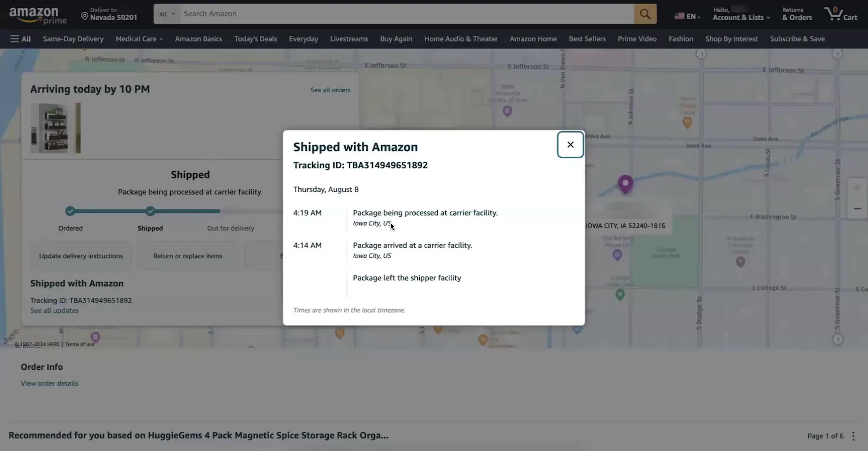Click the Out for delivery step label

click(231, 228)
